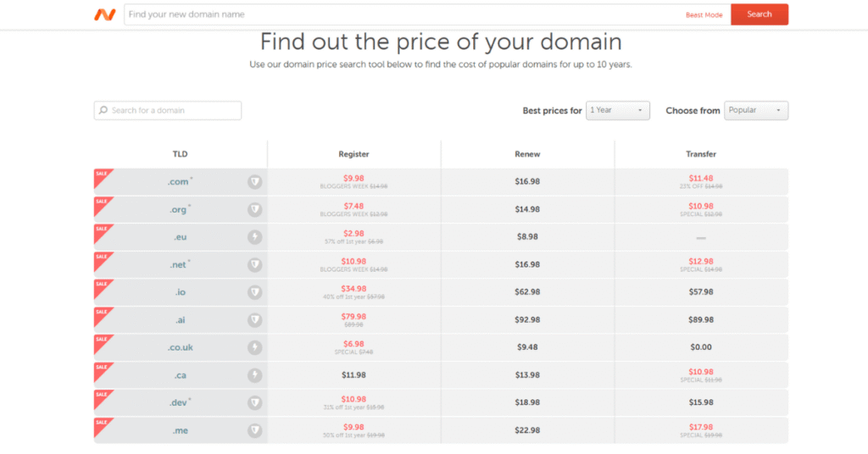Select the .dev TLD name
Image resolution: width=868 pixels, height=454 pixels.
coord(178,402)
